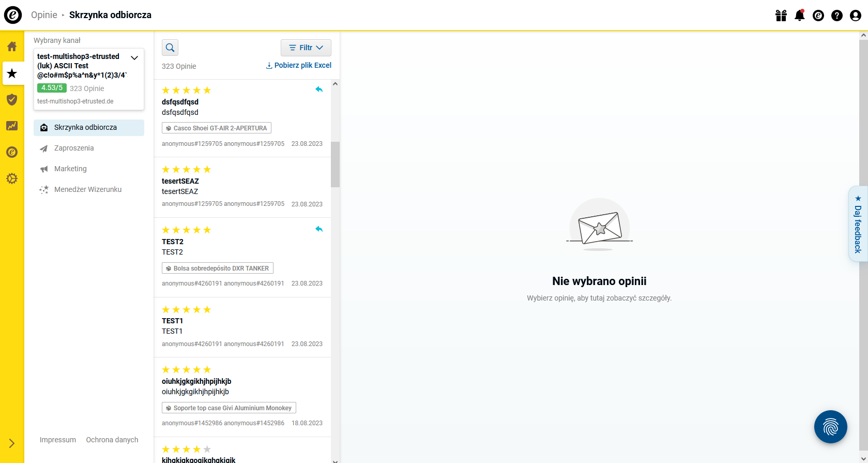The height and width of the screenshot is (463, 868).
Task: Open the analytics chart sidebar icon
Action: pos(12,126)
